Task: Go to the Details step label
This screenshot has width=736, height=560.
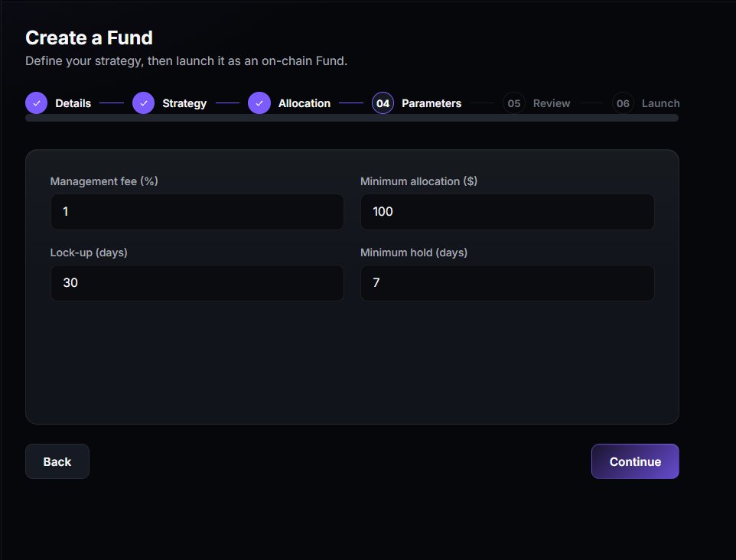Action: pyautogui.click(x=73, y=103)
